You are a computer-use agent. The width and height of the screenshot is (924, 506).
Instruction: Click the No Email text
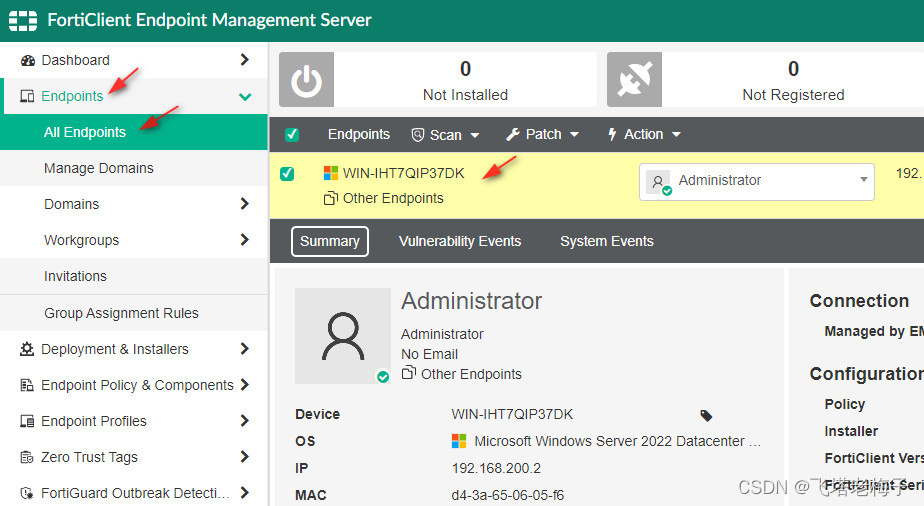(x=430, y=354)
